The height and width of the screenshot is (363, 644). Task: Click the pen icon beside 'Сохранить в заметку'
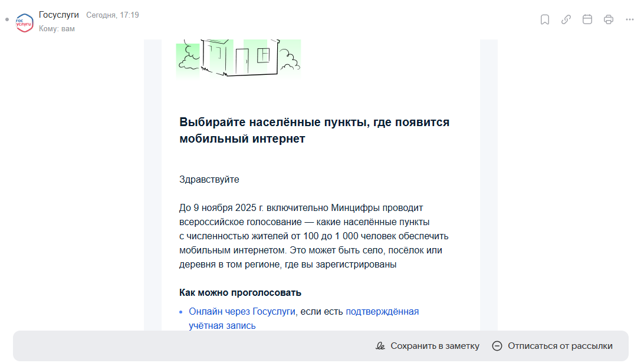(380, 346)
